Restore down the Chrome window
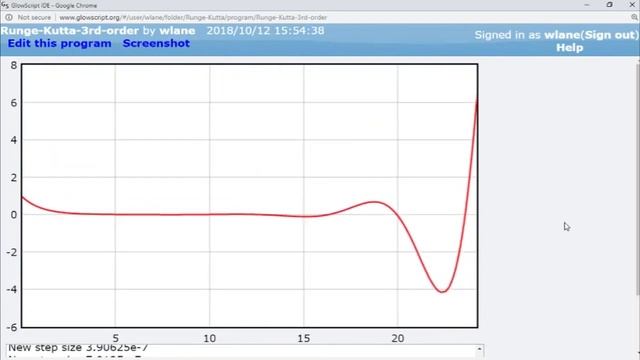The width and height of the screenshot is (640, 360). pos(609,5)
